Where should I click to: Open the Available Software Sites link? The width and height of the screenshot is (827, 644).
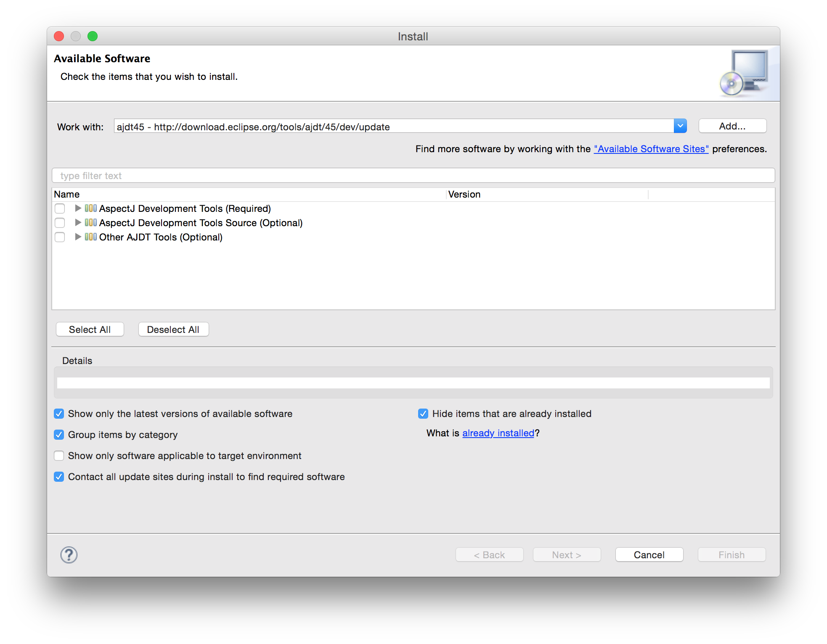(x=651, y=149)
